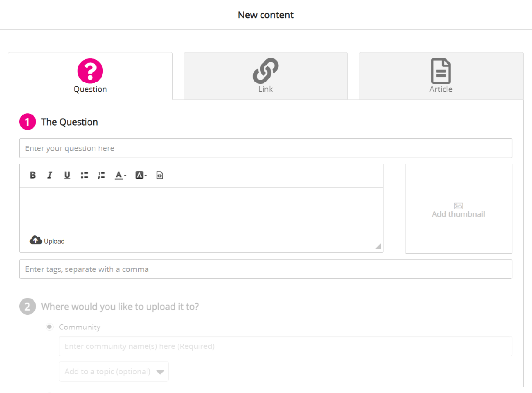
Task: Focus the community name input field
Action: (x=285, y=346)
